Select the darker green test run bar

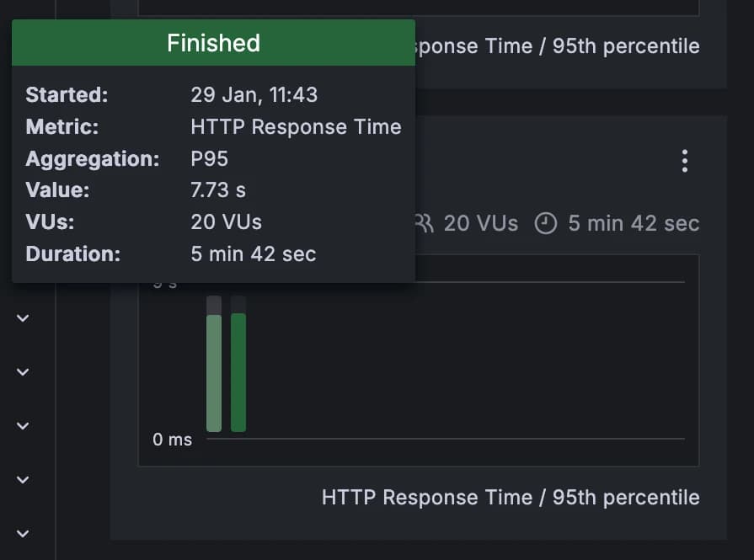point(238,372)
